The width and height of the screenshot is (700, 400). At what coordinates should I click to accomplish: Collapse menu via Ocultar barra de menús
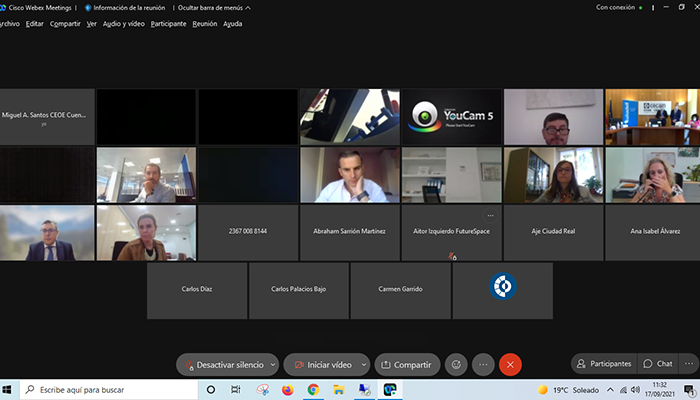tap(213, 7)
